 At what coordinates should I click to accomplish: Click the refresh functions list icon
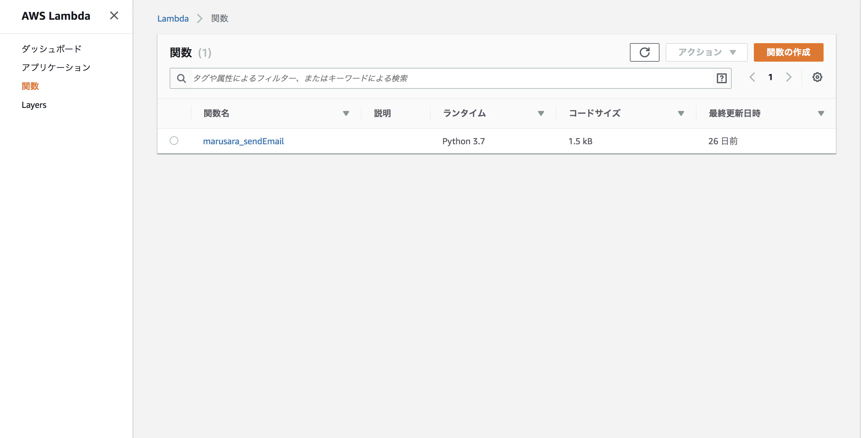644,52
